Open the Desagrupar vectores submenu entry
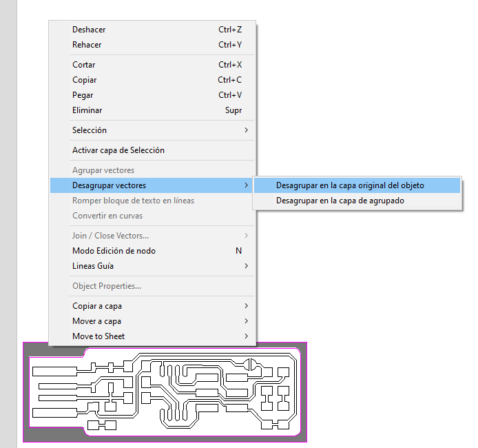Viewport: 478px width, 448px height. (152, 185)
